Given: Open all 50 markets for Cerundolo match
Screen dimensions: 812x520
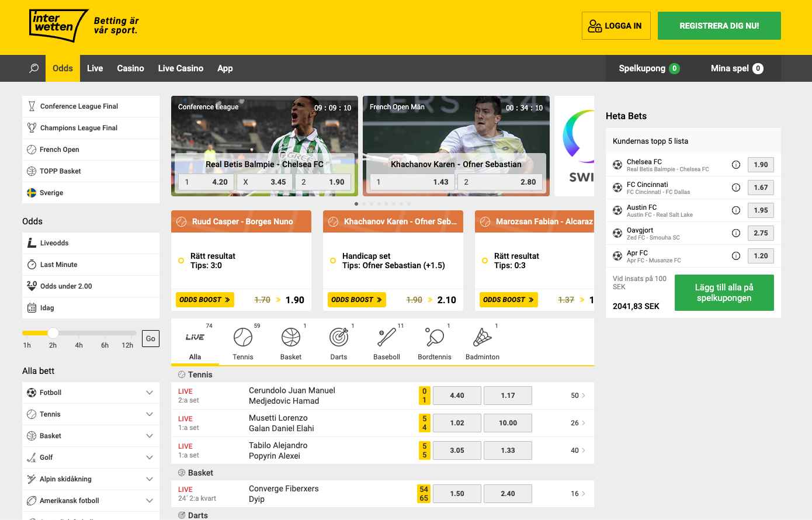Looking at the screenshot, I should [578, 396].
